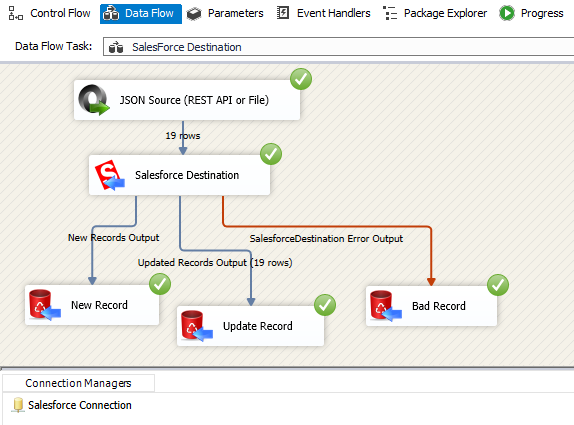Click the New Records Output label
This screenshot has height=425, width=574.
[113, 238]
